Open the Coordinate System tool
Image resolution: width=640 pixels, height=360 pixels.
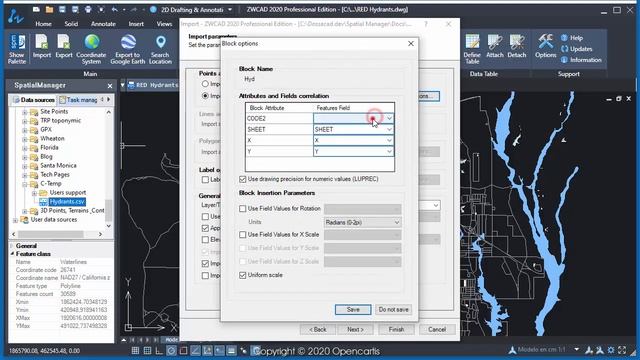(91, 49)
